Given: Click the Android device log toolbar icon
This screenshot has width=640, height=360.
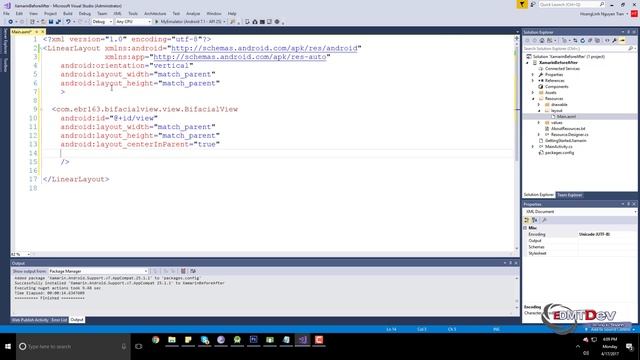Looking at the screenshot, I should point(269,22).
